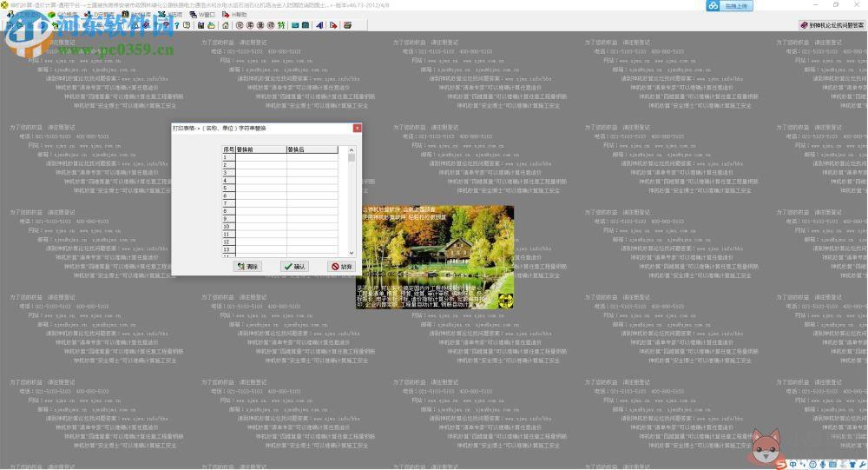Open the menu left of W窗口
868x470 pixels.
[x=170, y=15]
